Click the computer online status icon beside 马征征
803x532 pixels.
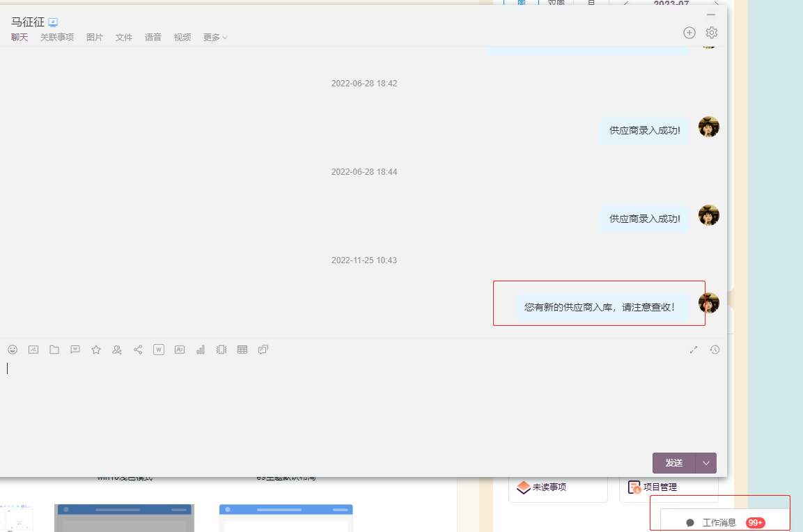click(x=53, y=22)
